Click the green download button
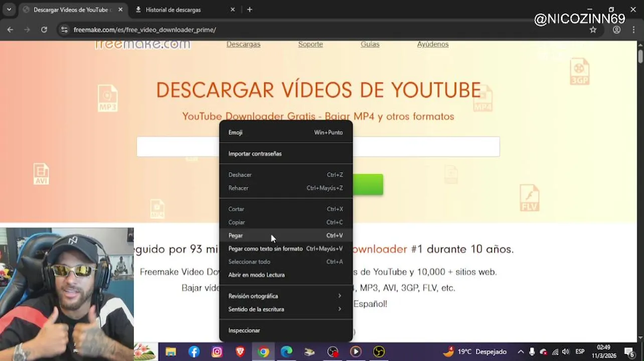Screen dimensions: 644x361 [368, 185]
